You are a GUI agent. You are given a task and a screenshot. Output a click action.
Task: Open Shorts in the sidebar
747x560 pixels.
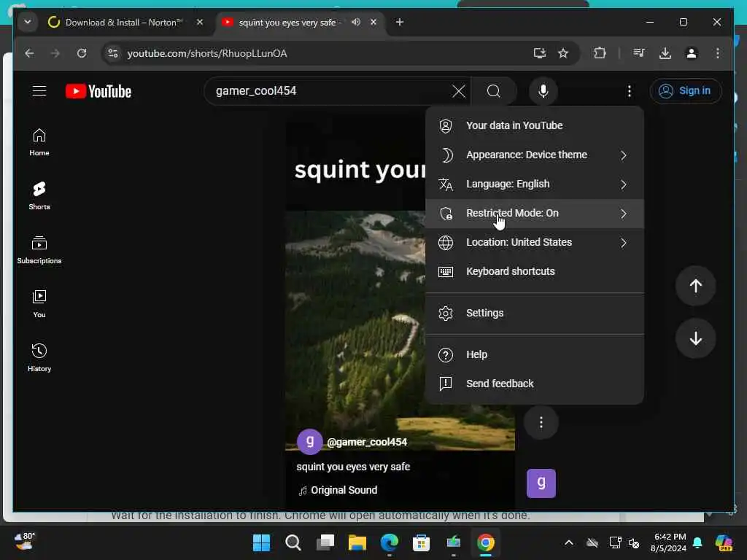pyautogui.click(x=39, y=196)
